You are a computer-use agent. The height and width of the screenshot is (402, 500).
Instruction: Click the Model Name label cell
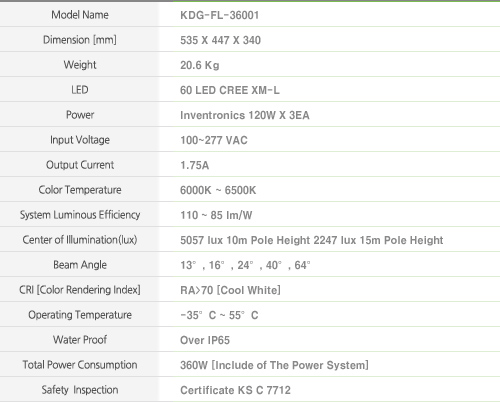[80, 15]
